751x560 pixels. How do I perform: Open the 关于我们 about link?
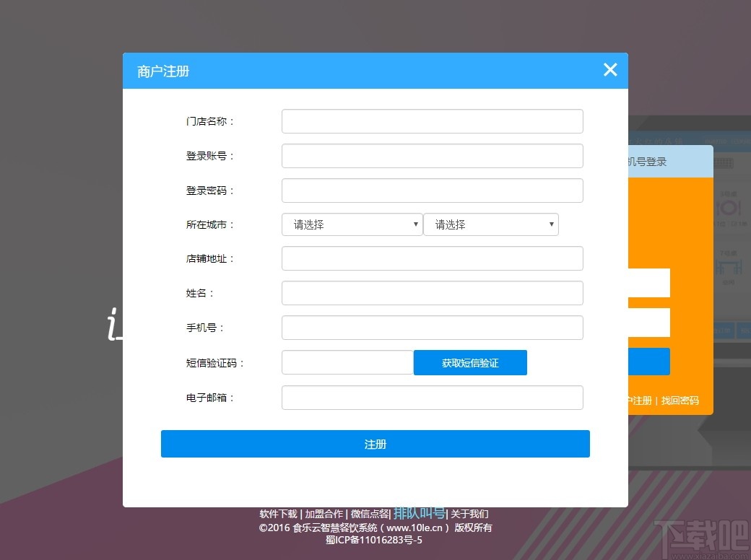[x=468, y=514]
